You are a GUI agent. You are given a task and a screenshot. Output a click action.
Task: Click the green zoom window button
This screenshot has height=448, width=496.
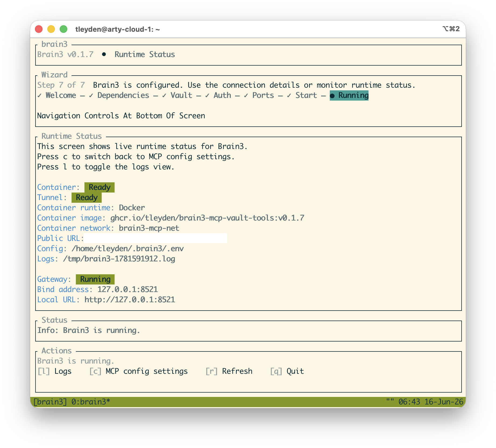point(63,29)
